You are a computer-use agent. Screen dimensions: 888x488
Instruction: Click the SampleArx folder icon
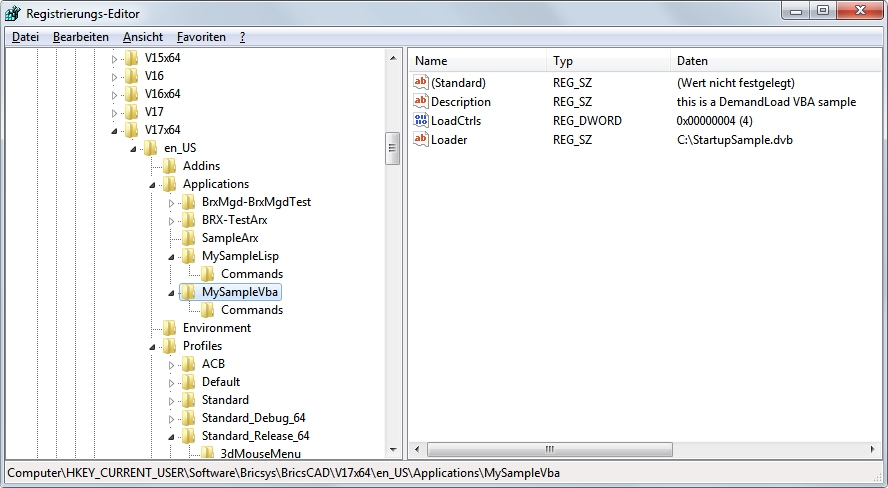point(189,238)
